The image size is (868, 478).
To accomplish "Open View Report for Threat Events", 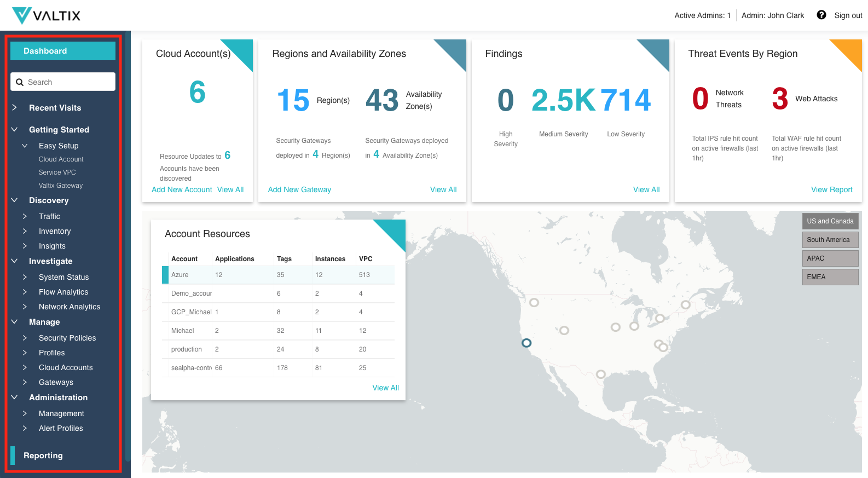I will 832,189.
